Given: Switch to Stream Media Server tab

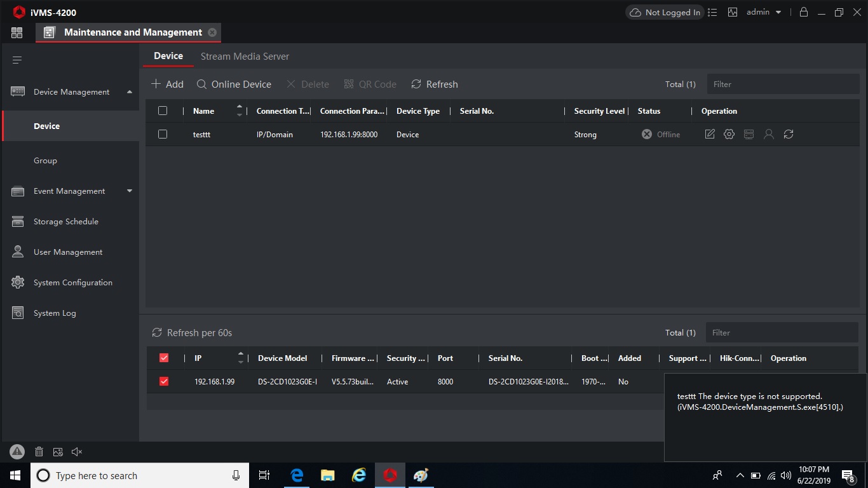Looking at the screenshot, I should pos(245,57).
